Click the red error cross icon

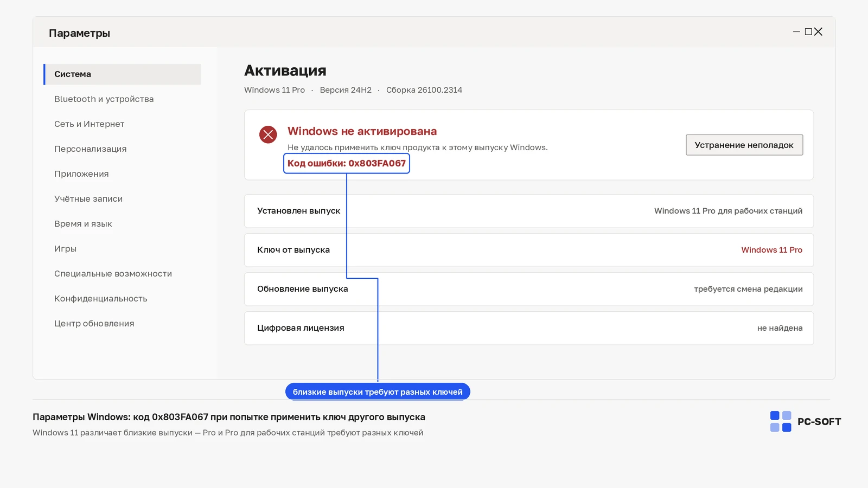click(268, 134)
